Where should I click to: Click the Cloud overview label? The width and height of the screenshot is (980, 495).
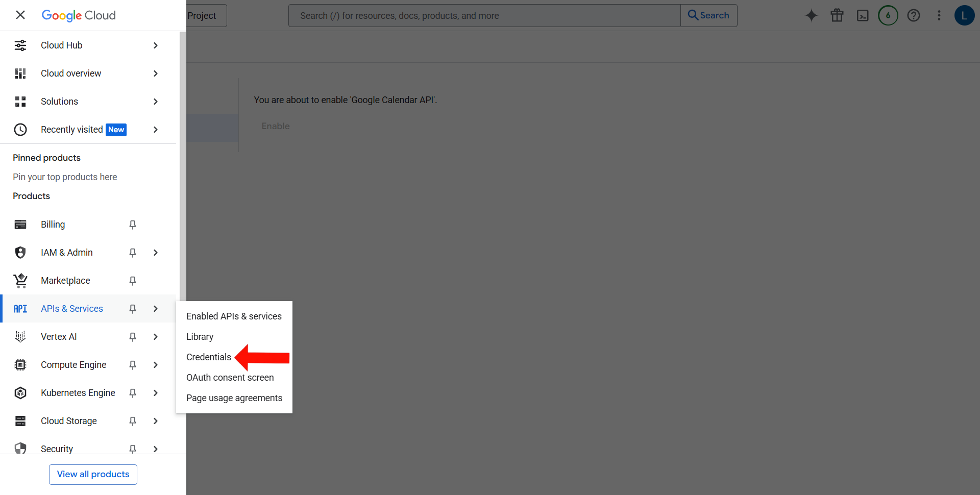click(71, 73)
